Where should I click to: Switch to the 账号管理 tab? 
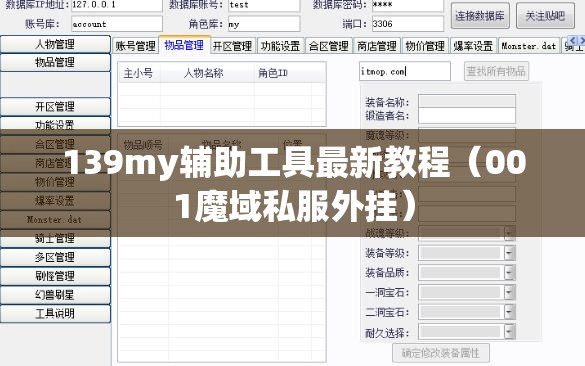coord(135,46)
